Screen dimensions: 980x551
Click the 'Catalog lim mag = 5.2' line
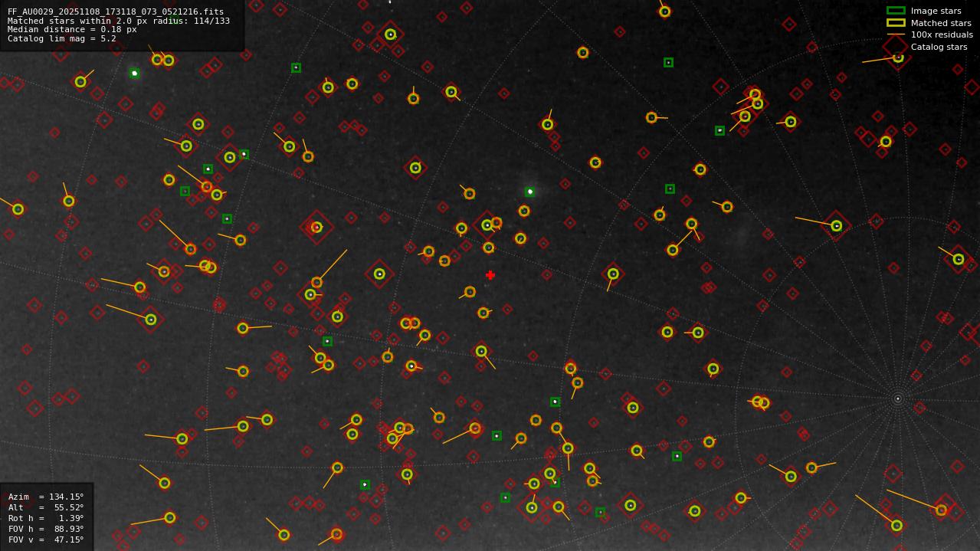tap(62, 38)
